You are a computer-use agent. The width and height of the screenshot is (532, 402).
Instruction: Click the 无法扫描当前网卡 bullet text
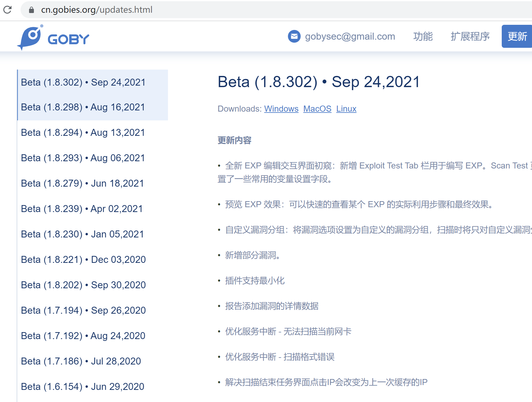coord(288,332)
